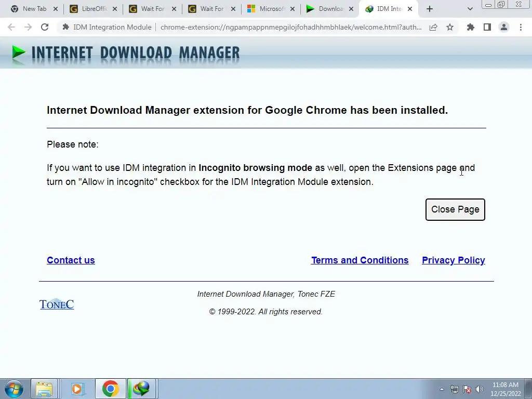Image resolution: width=532 pixels, height=399 pixels.
Task: Share this page icon
Action: 433,27
